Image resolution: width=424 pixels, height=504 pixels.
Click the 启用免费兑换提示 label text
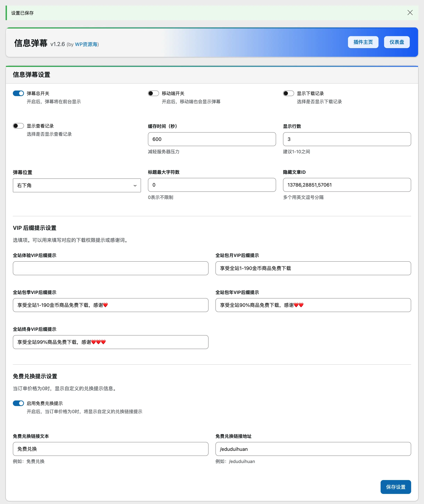coord(45,403)
